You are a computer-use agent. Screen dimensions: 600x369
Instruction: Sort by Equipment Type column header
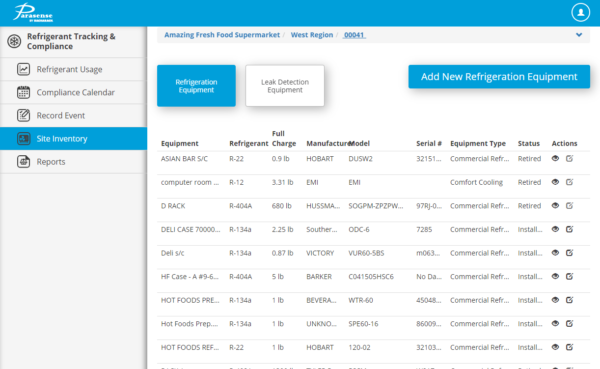coord(478,144)
